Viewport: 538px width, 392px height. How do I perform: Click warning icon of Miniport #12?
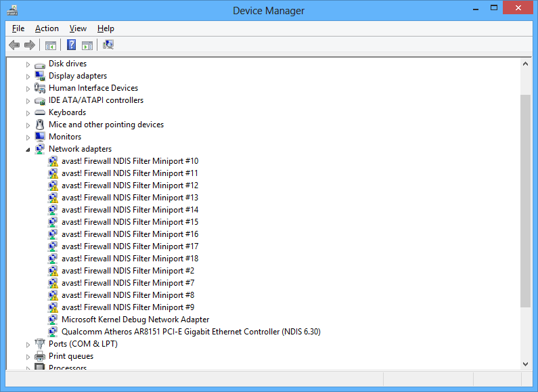click(53, 186)
